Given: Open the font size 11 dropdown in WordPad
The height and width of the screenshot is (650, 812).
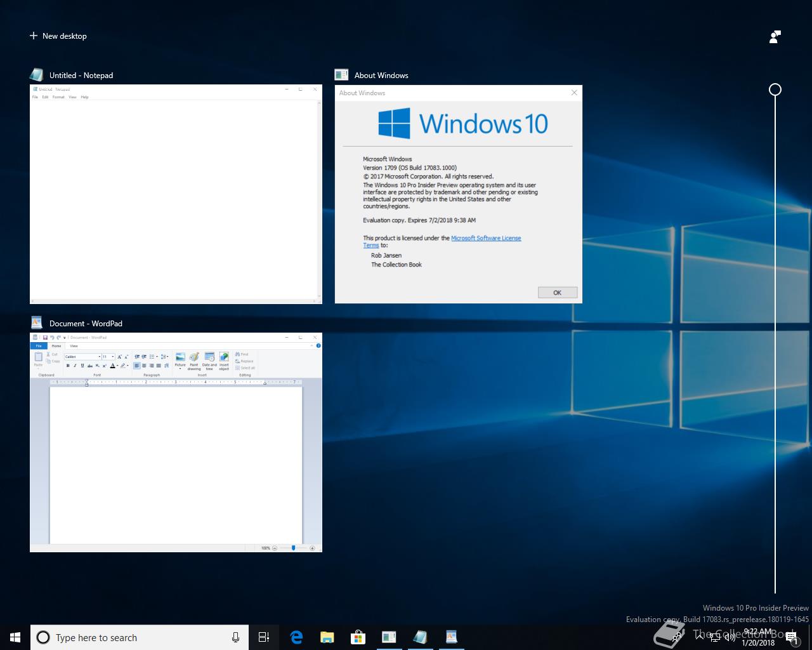Looking at the screenshot, I should (x=113, y=357).
